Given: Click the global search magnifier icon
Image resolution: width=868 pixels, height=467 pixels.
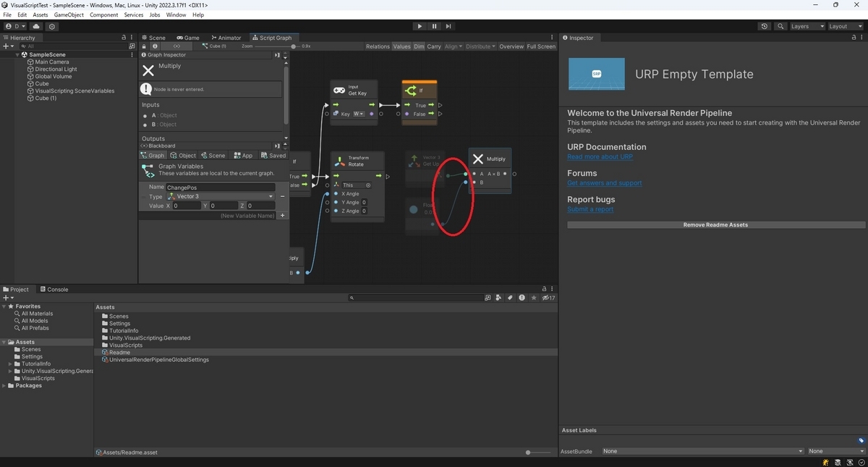Looking at the screenshot, I should pyautogui.click(x=780, y=26).
